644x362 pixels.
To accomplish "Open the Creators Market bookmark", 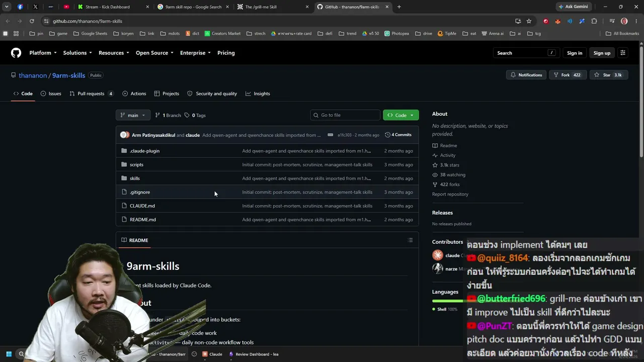I will [222, 34].
